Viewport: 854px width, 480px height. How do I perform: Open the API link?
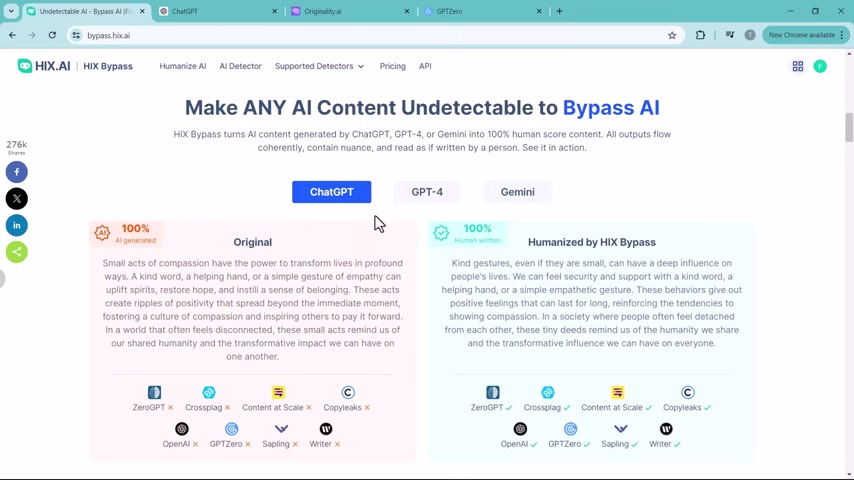pyautogui.click(x=425, y=66)
